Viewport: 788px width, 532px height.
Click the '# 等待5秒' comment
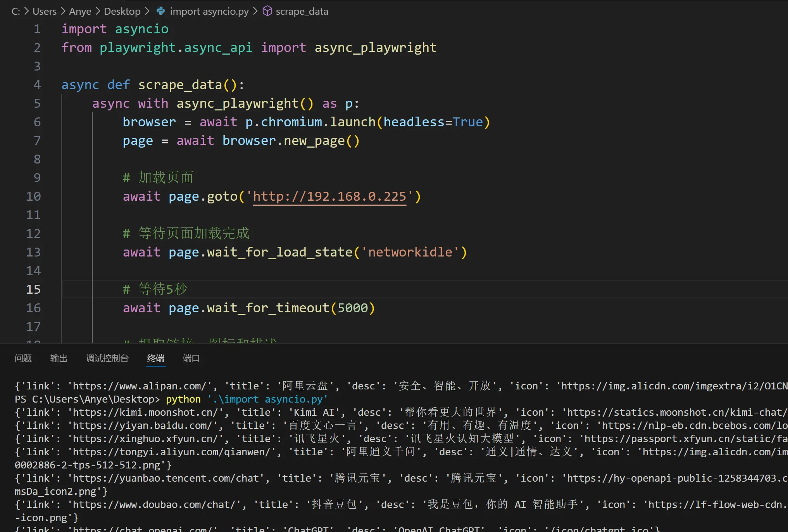click(155, 289)
